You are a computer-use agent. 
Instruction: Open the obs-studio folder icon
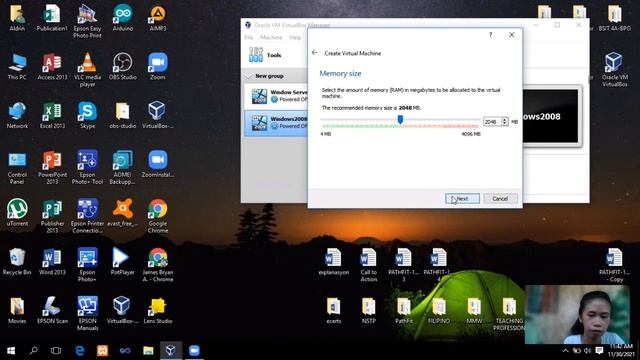(x=122, y=116)
